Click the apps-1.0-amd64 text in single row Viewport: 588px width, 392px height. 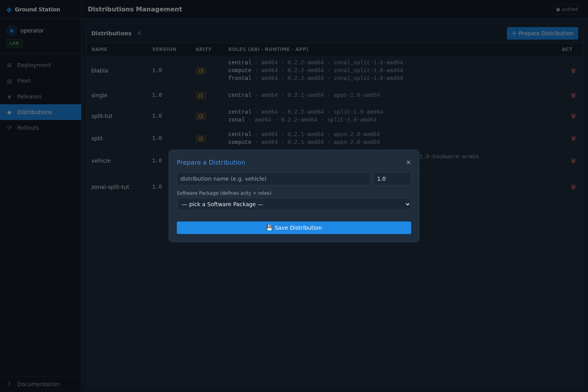[357, 95]
